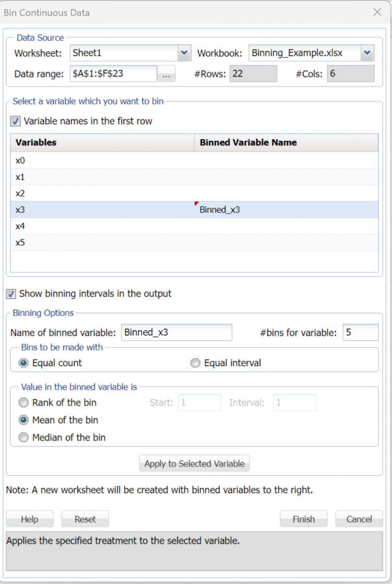
Task: Toggle 'Variable names in the first row' checkbox
Action: (16, 121)
